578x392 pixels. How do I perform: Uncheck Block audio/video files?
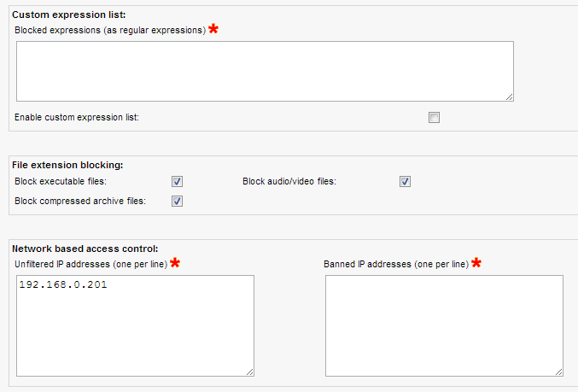(x=406, y=181)
